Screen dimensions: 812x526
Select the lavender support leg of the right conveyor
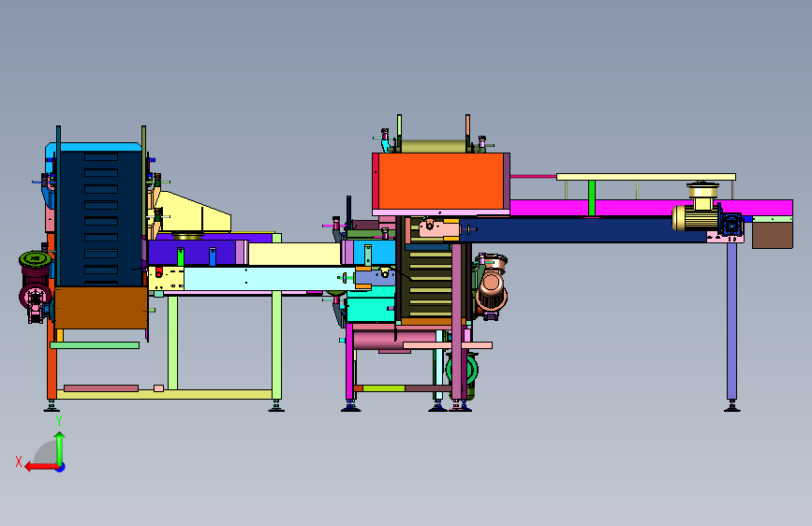point(731,321)
